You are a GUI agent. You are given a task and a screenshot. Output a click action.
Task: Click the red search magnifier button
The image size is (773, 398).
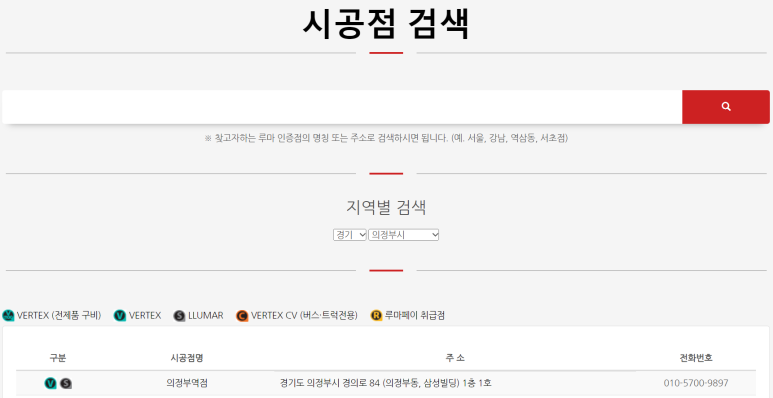tap(725, 107)
